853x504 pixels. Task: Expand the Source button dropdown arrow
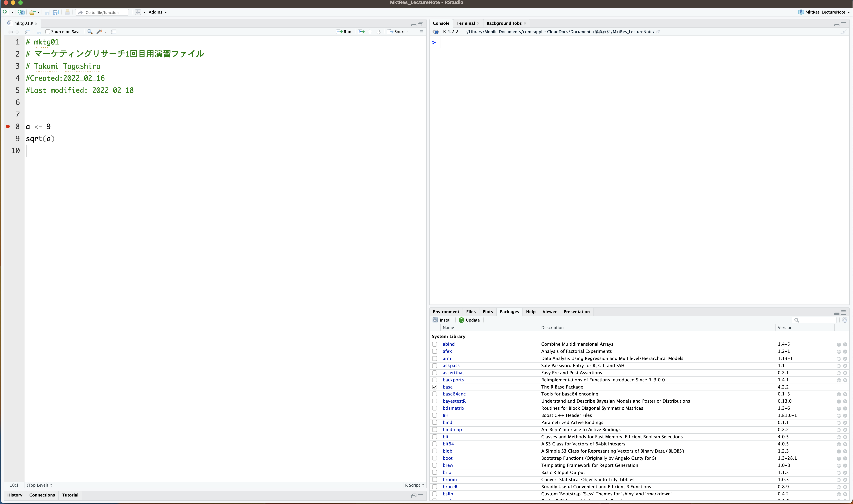tap(412, 32)
